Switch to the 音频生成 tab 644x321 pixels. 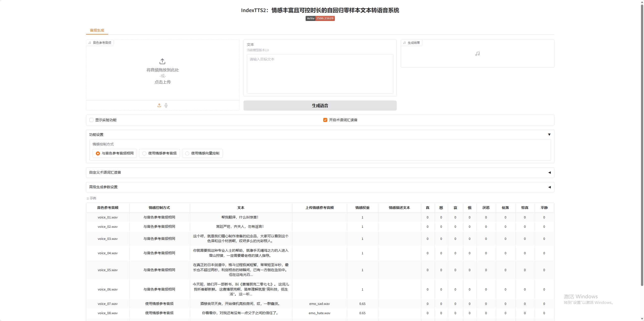[x=97, y=30]
